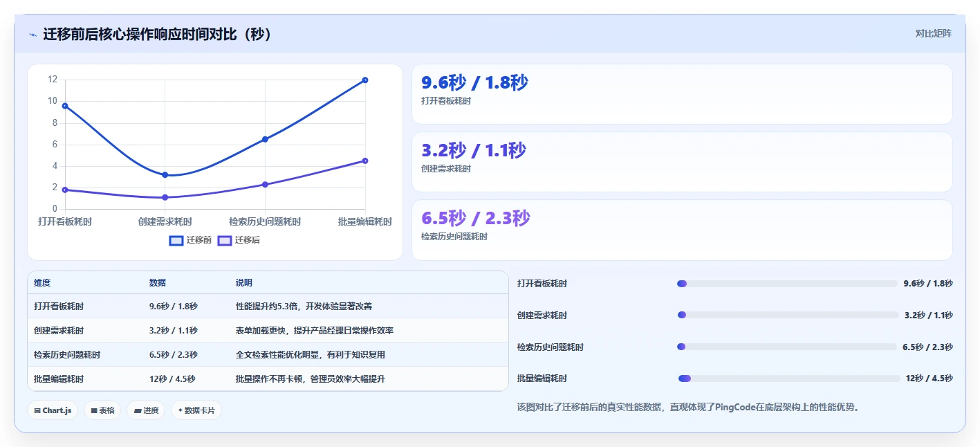
Task: Click the 维度 table column header
Action: [x=42, y=283]
